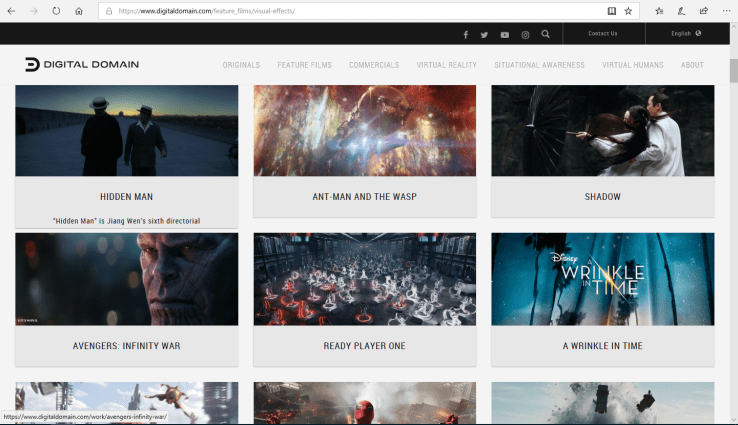Click the Contact Us link
This screenshot has width=738, height=425.
tap(603, 34)
